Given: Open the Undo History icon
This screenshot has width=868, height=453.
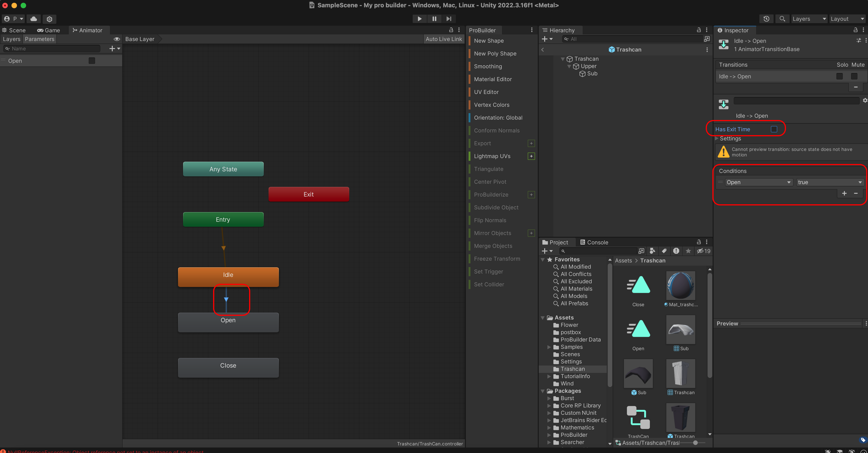Looking at the screenshot, I should (x=766, y=19).
